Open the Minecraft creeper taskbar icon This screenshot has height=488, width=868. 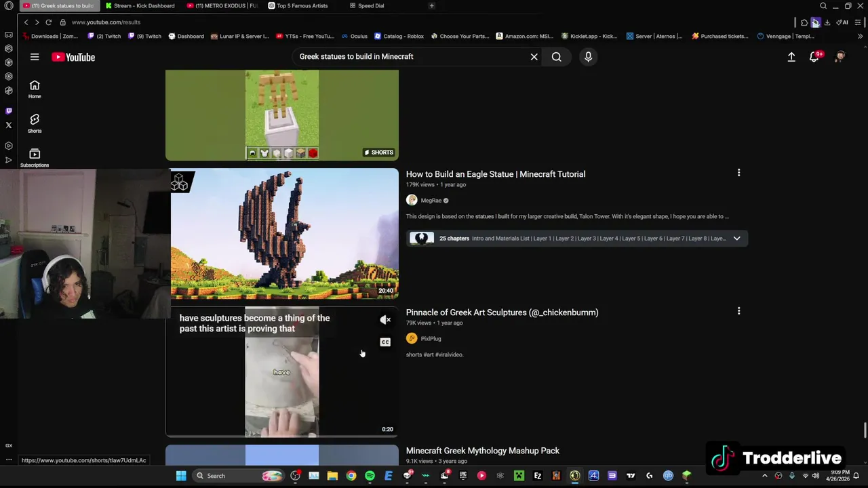tap(519, 476)
